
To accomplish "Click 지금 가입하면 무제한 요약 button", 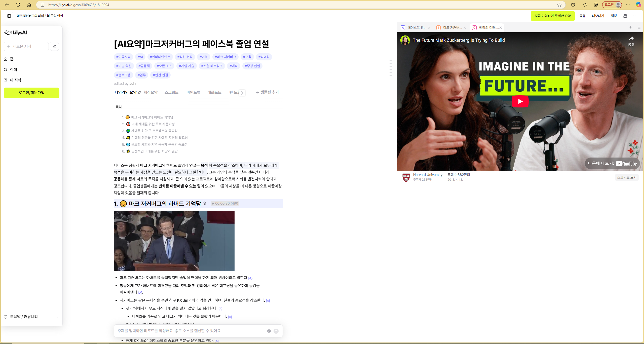I will click(553, 16).
